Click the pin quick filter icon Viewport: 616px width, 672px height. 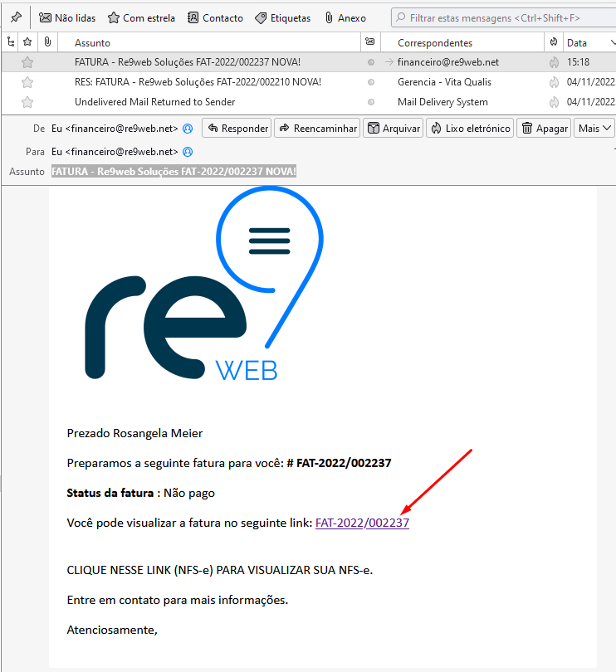tap(16, 17)
